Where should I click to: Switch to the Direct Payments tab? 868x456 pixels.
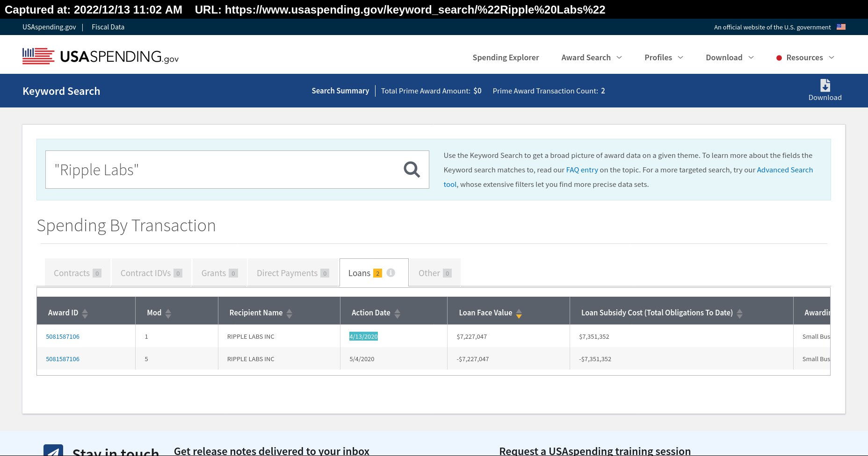pos(293,272)
